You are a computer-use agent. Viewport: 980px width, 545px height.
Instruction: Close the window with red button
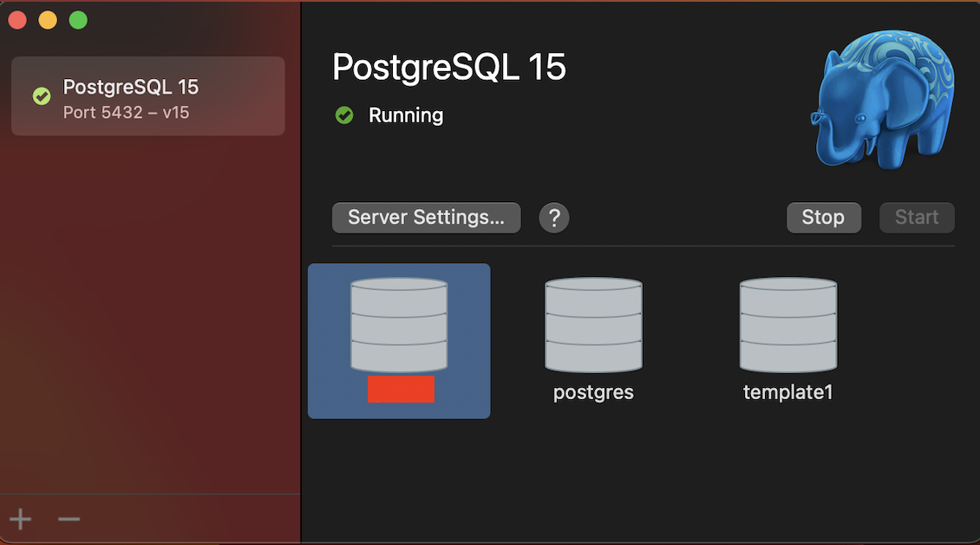pos(17,20)
